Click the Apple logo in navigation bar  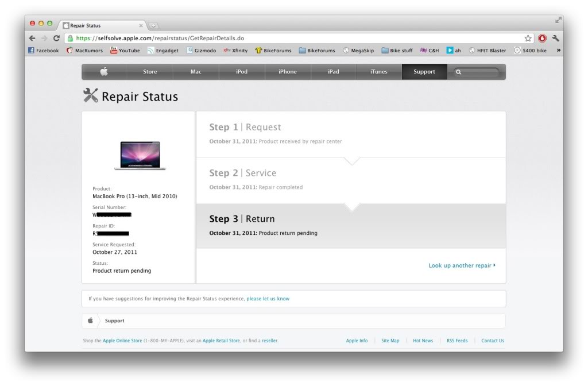[105, 71]
